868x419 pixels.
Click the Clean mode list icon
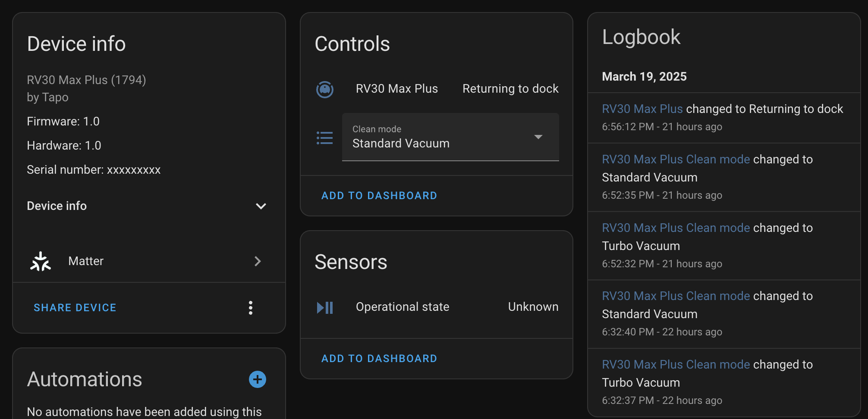[x=325, y=138]
